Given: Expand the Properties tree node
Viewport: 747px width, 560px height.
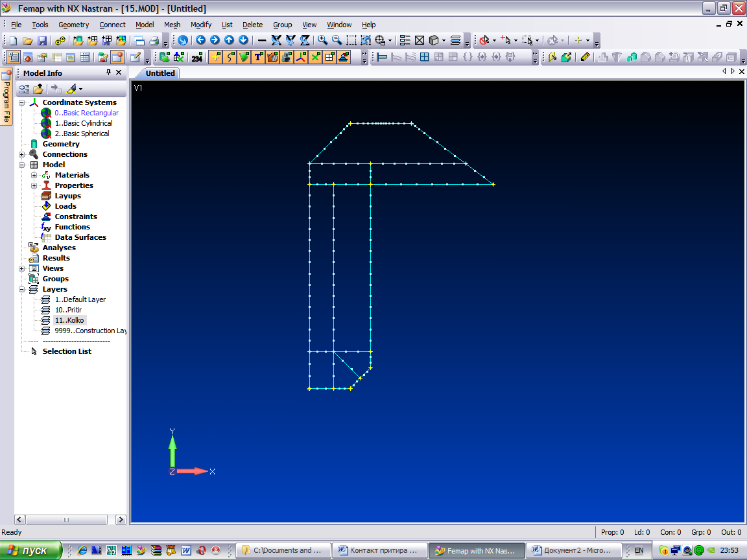Looking at the screenshot, I should tap(34, 186).
